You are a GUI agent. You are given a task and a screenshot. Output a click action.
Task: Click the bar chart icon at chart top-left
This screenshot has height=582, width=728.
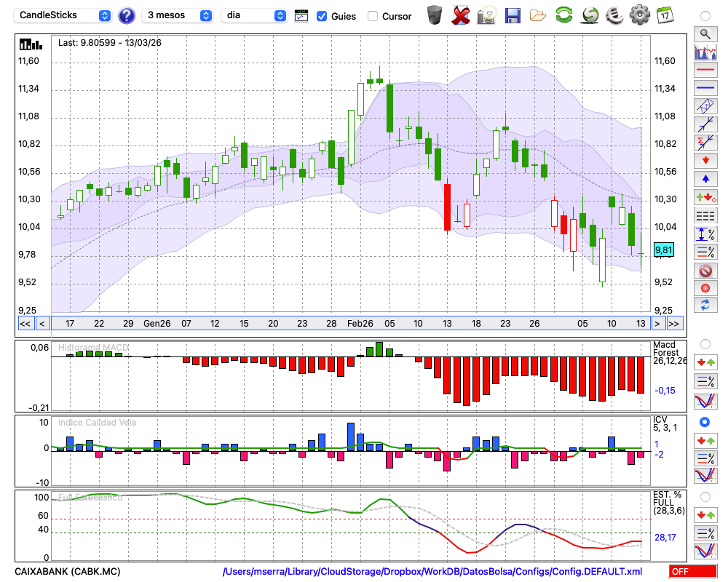(x=31, y=44)
